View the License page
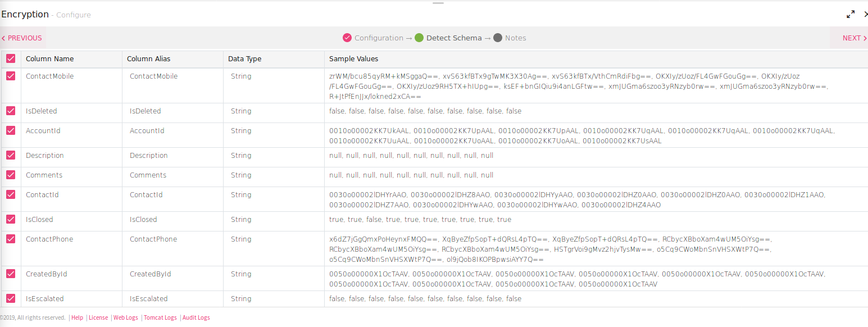Viewport: 868px width, 327px height. coord(98,317)
